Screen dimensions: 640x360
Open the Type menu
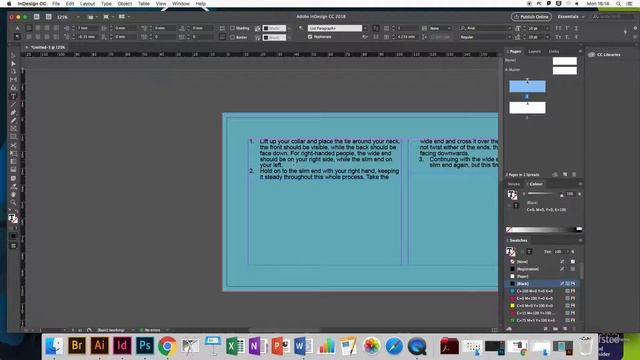(106, 4)
